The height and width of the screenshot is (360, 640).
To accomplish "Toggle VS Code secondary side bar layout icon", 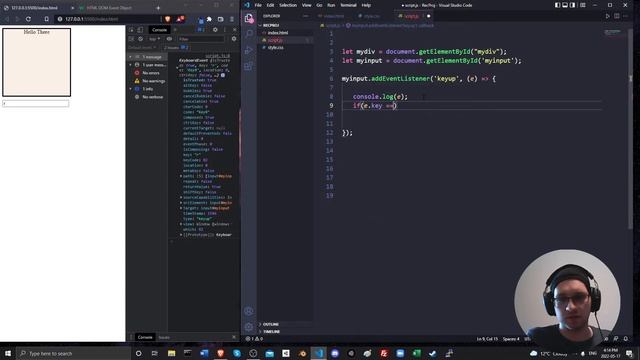I will tap(573, 5).
